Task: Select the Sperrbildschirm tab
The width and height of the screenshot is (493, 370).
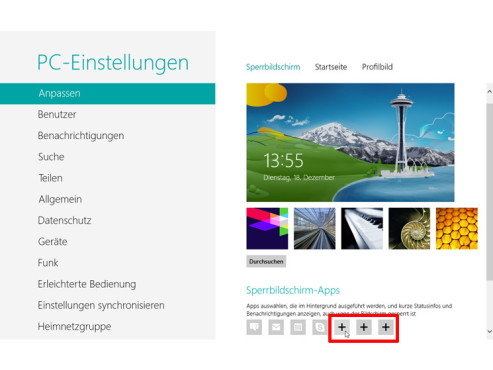Action: (x=273, y=67)
